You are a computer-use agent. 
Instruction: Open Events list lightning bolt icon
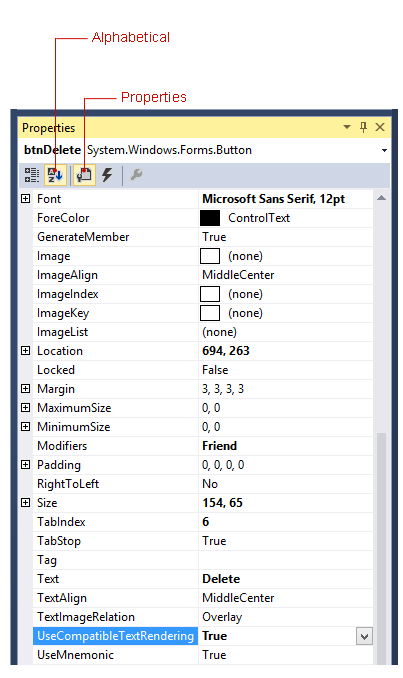[107, 175]
